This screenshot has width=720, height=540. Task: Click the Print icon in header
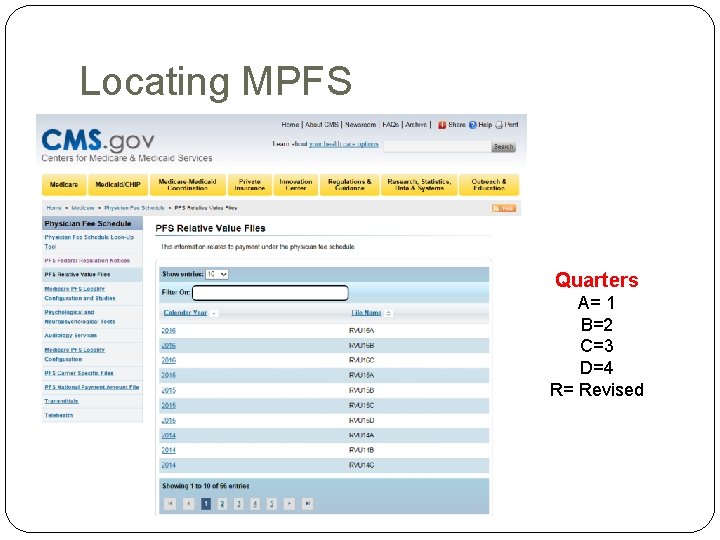point(499,125)
